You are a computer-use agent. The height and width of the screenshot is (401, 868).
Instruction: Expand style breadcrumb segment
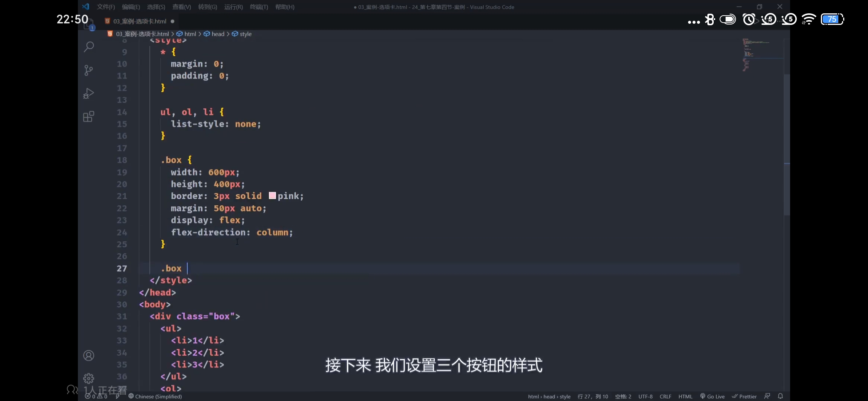coord(245,34)
